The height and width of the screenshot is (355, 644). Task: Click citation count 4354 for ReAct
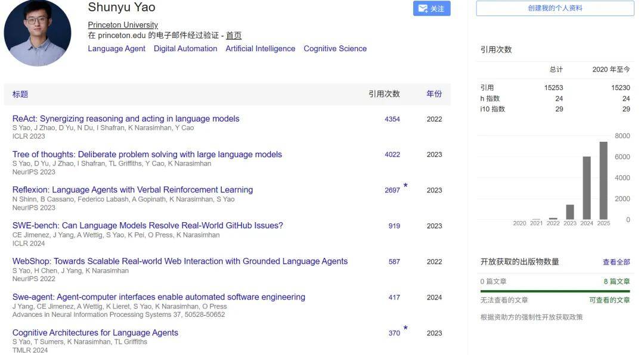[x=392, y=119]
